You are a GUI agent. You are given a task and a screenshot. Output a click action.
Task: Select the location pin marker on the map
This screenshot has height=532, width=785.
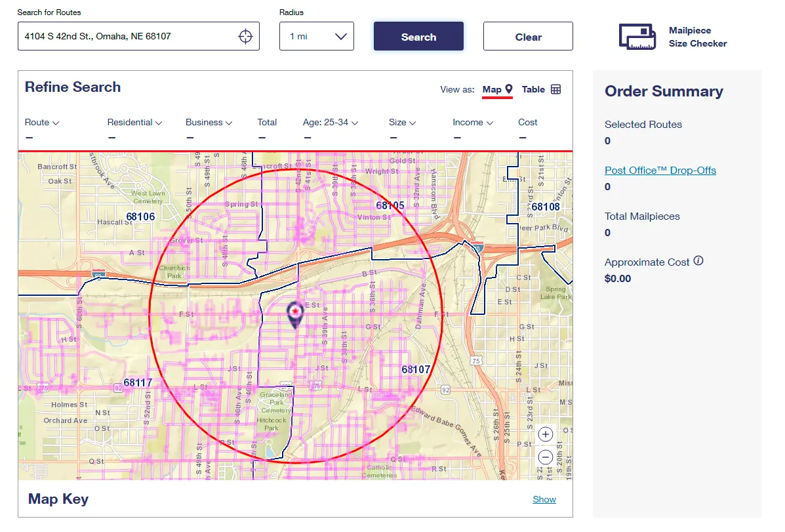point(295,315)
